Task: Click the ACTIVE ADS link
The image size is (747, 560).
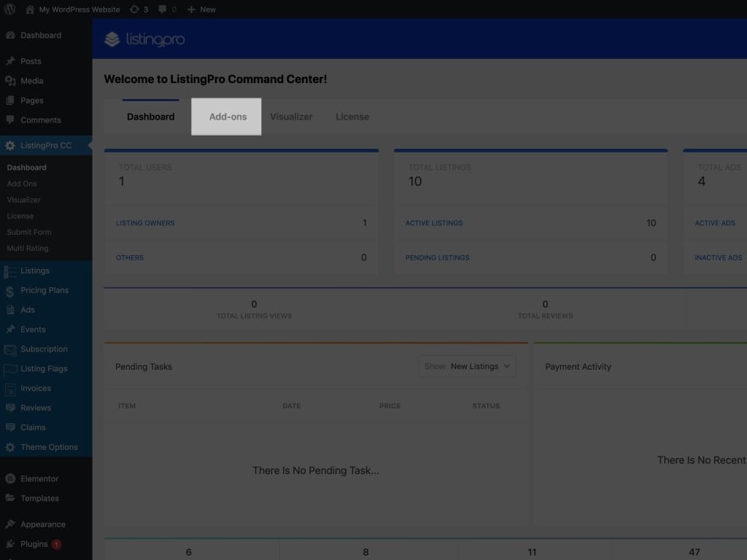Action: pos(715,223)
